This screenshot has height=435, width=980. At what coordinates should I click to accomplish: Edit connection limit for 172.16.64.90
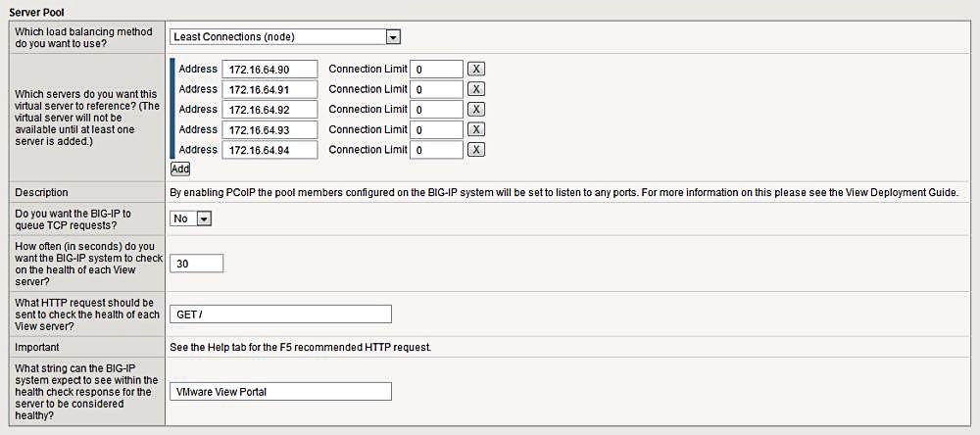pyautogui.click(x=437, y=70)
